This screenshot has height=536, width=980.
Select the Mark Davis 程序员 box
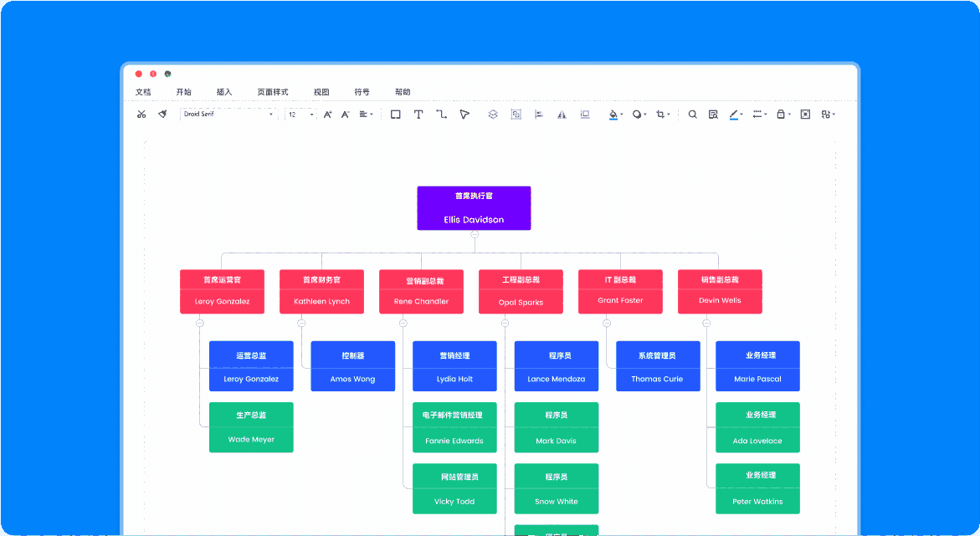tap(557, 427)
